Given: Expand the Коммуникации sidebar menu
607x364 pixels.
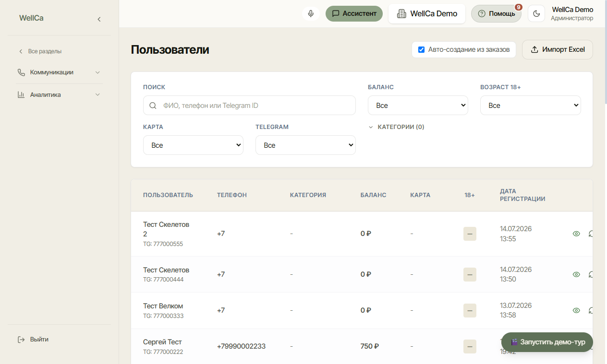Looking at the screenshot, I should [x=60, y=72].
